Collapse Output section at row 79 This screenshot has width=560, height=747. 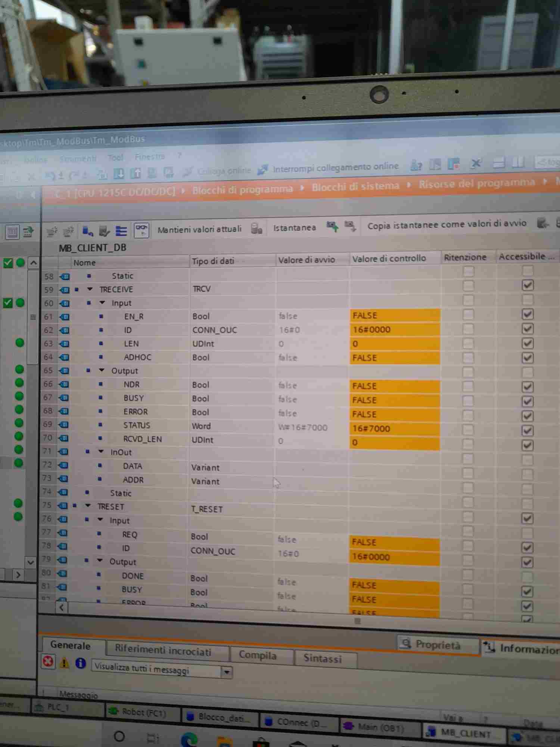tap(100, 560)
